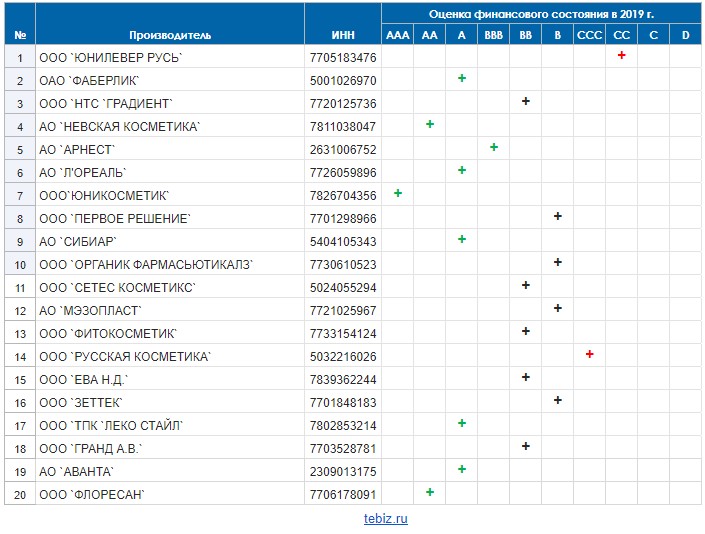Select the ООО `ЮНИЛЕВЕР РУСЬ` cell
705x534 pixels.
(170, 57)
